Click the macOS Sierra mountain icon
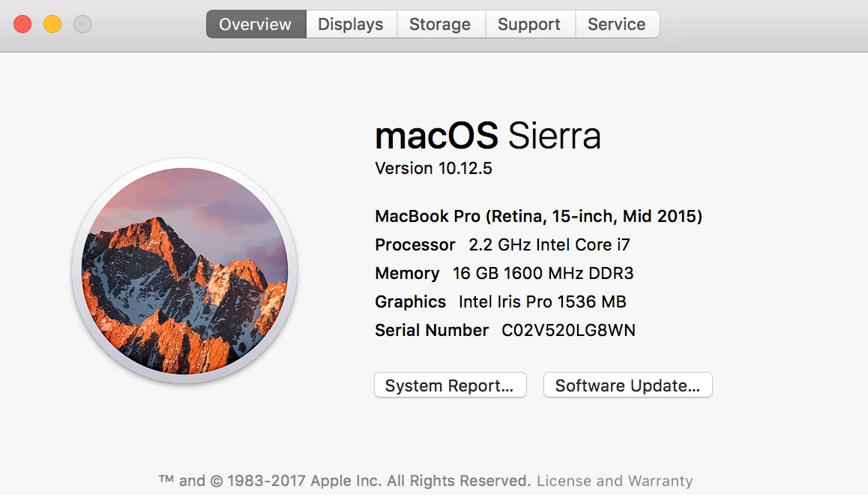868x495 pixels. tap(184, 271)
